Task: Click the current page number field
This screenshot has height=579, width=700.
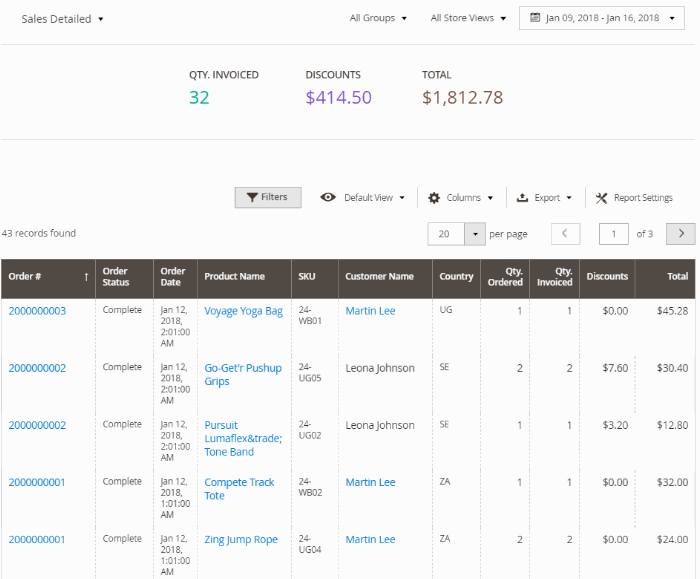Action: [x=613, y=234]
